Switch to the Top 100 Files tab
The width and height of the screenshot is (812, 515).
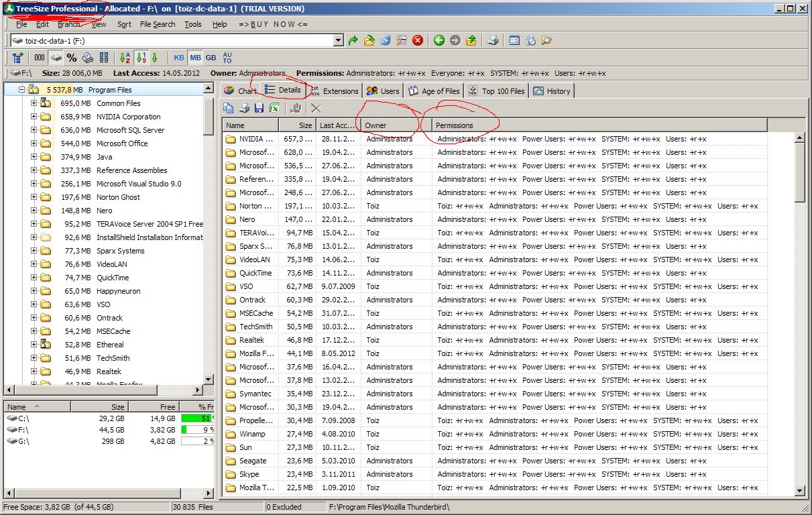(497, 91)
